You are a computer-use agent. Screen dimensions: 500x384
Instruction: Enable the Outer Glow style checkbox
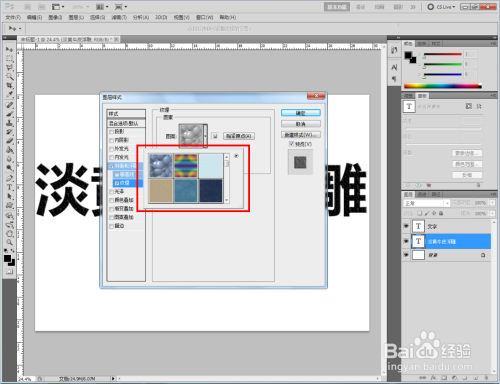pyautogui.click(x=111, y=149)
